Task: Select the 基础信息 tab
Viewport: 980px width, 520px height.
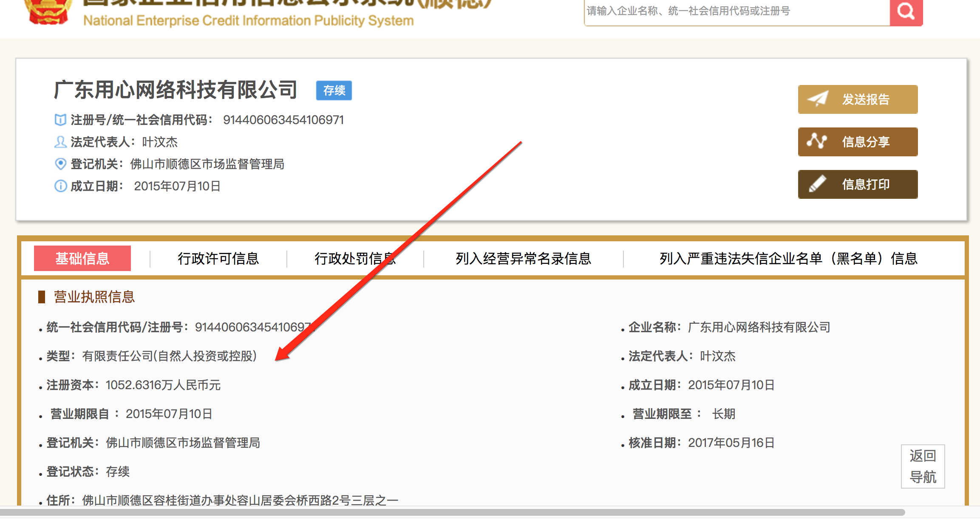Action: click(x=82, y=258)
